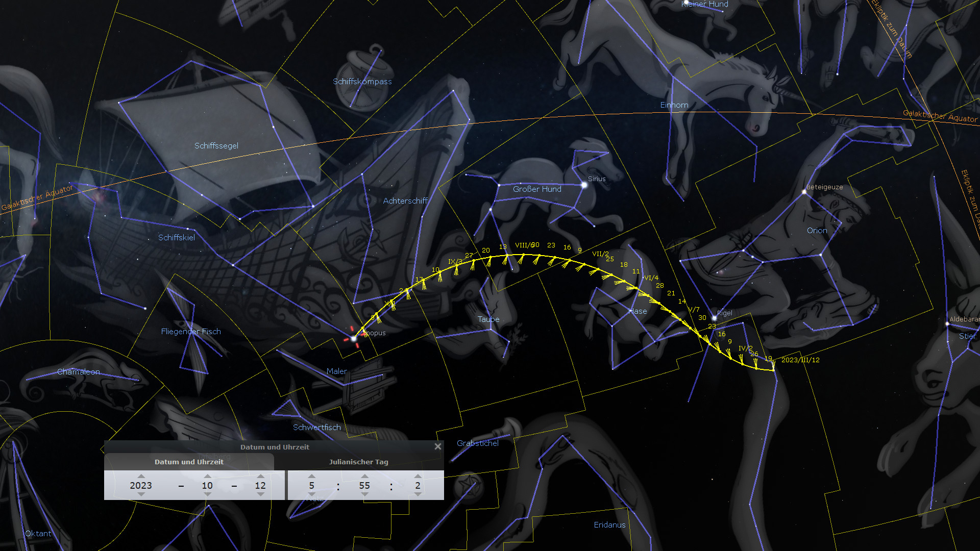Click the Chamäleon label

pyautogui.click(x=79, y=372)
